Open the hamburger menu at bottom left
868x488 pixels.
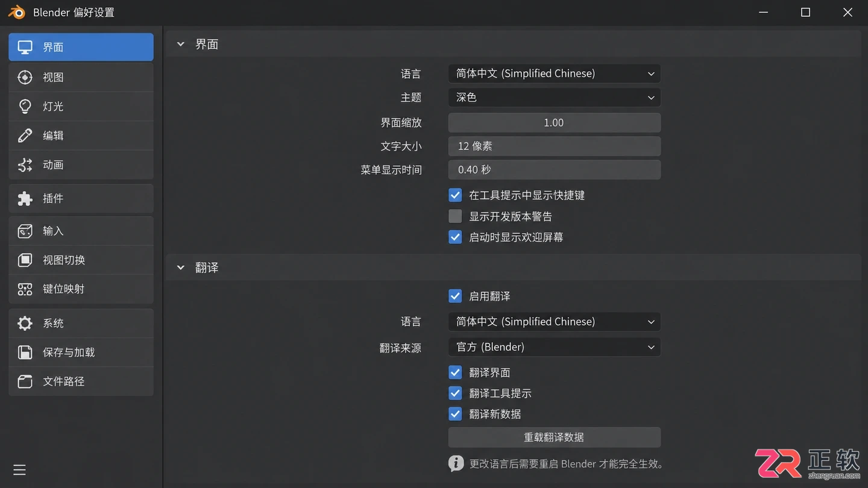(19, 470)
